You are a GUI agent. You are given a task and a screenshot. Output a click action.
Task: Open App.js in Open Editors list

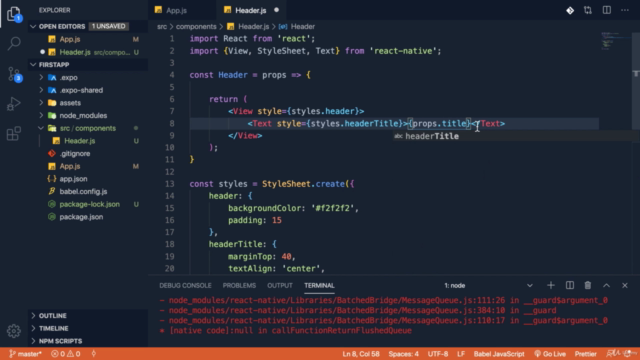88,39
